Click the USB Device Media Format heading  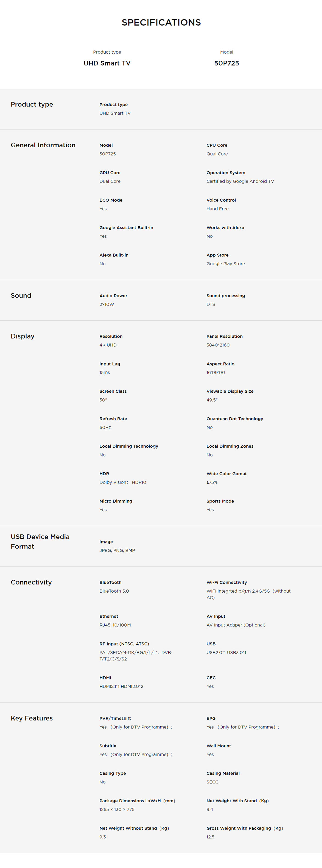(40, 542)
